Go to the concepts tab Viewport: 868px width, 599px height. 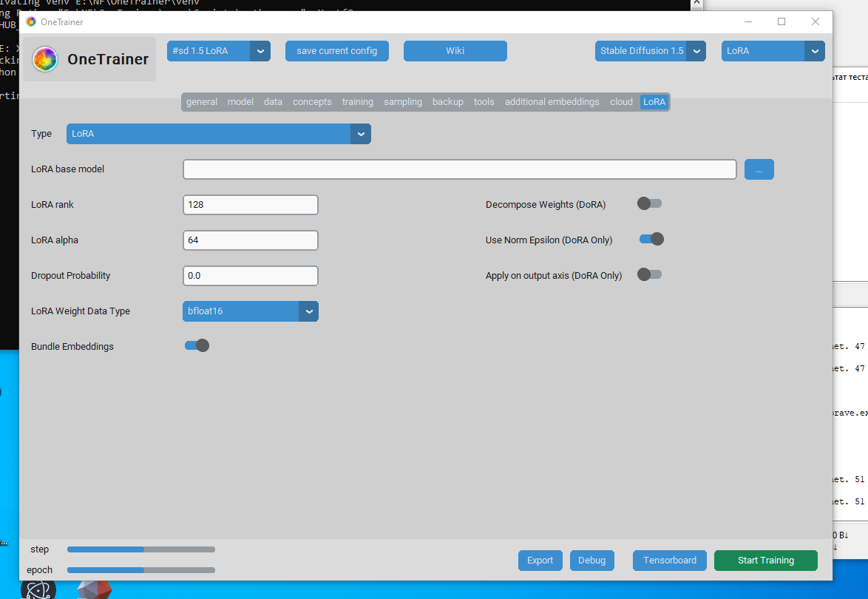click(312, 102)
